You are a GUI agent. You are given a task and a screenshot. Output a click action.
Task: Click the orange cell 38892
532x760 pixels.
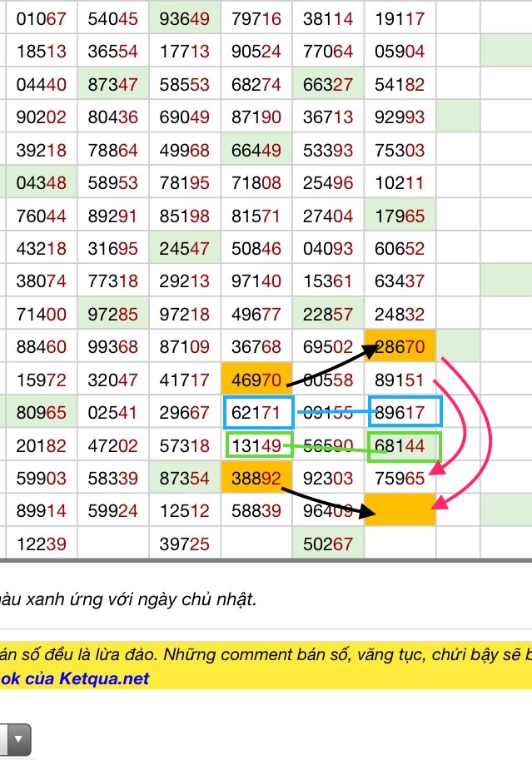tap(256, 479)
